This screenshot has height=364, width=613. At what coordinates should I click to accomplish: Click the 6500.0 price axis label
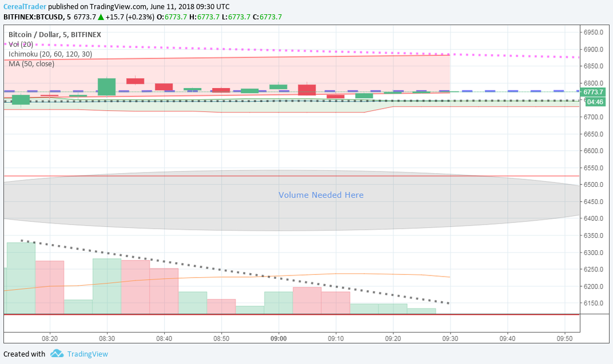(x=594, y=185)
